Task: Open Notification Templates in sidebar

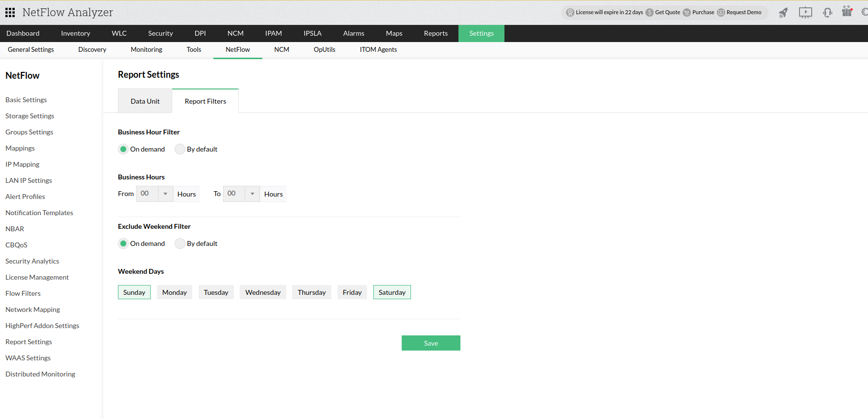Action: point(39,213)
